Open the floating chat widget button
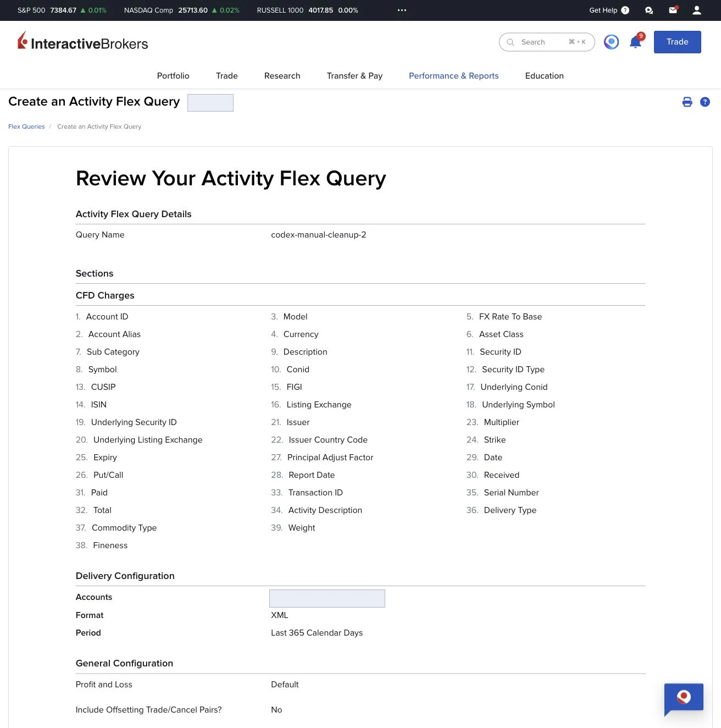The image size is (721, 728). click(x=684, y=699)
